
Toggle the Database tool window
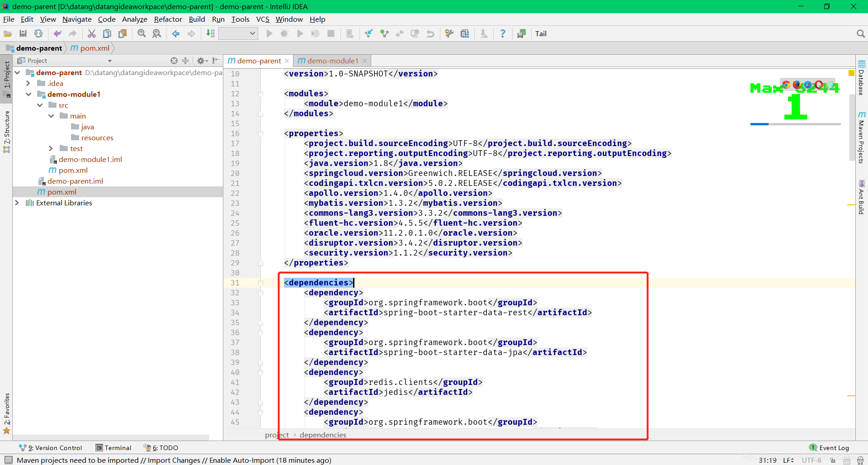[862, 77]
